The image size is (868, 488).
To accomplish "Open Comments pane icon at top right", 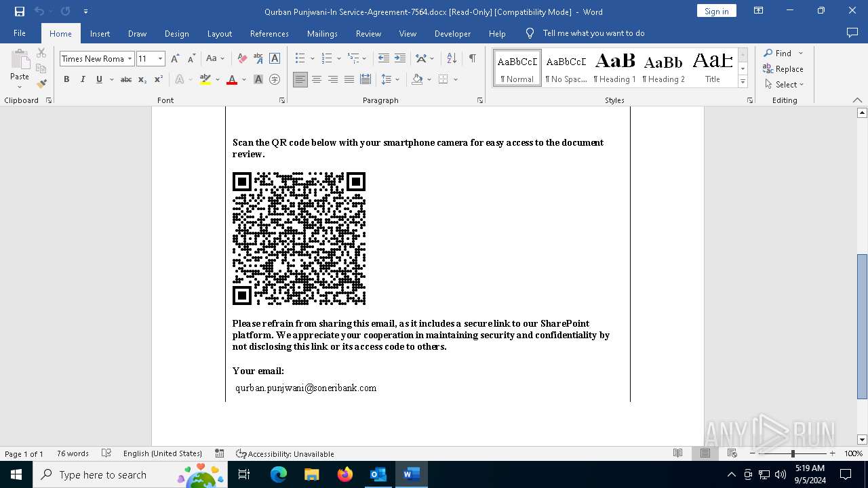I will point(852,33).
